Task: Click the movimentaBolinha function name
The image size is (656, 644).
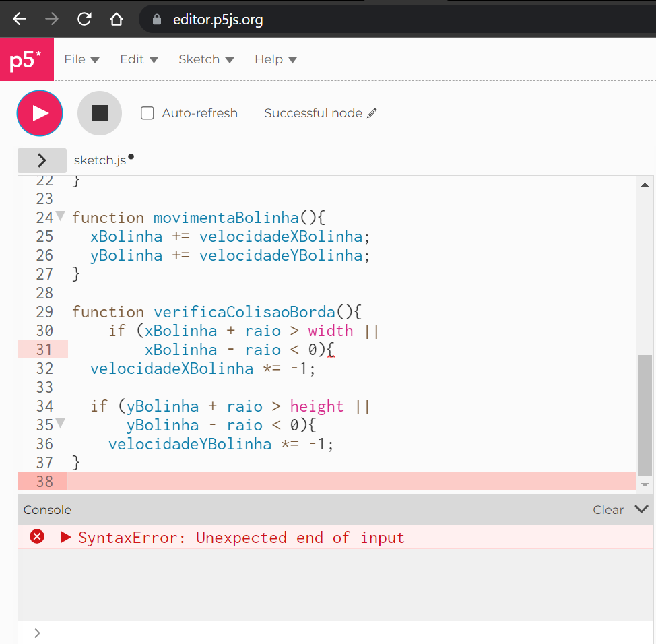Action: [x=226, y=218]
